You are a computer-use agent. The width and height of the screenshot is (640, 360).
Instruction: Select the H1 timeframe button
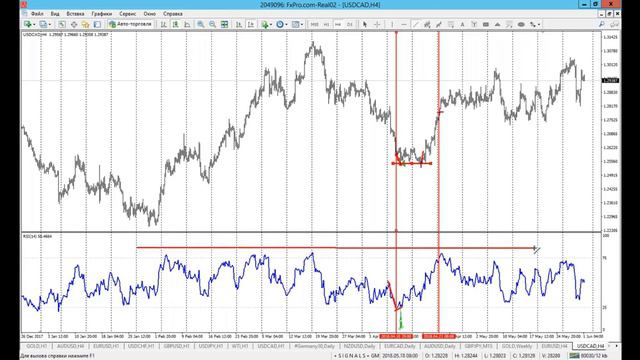coord(326,24)
